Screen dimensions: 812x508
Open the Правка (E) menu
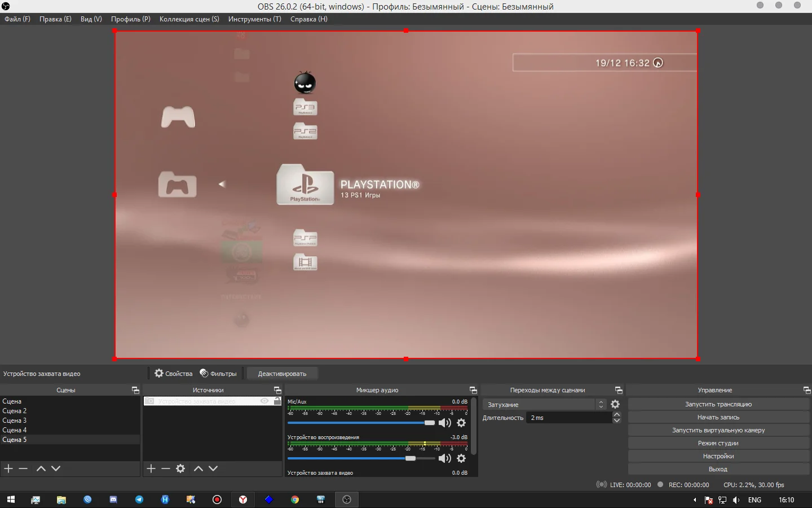[x=55, y=19]
